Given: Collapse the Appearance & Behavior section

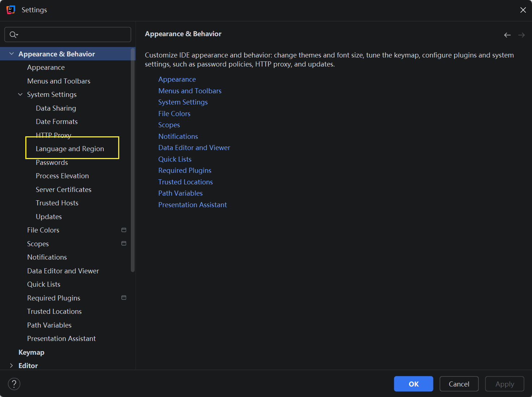Looking at the screenshot, I should 12,54.
